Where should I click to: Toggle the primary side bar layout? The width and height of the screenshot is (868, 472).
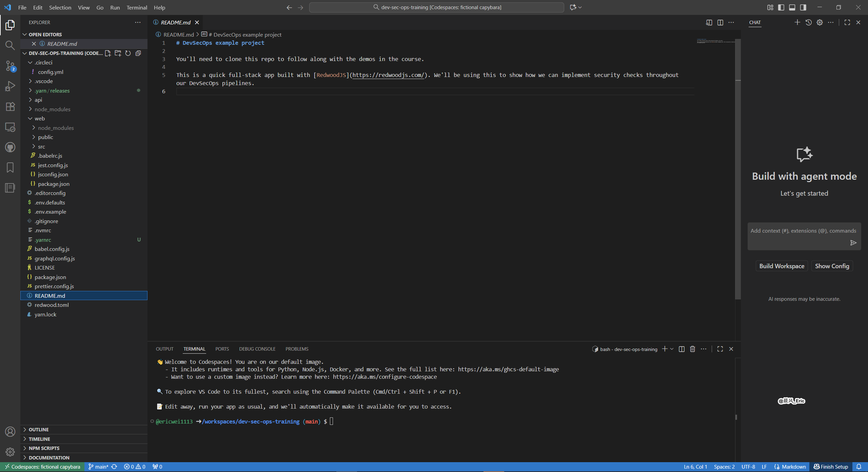pyautogui.click(x=781, y=7)
